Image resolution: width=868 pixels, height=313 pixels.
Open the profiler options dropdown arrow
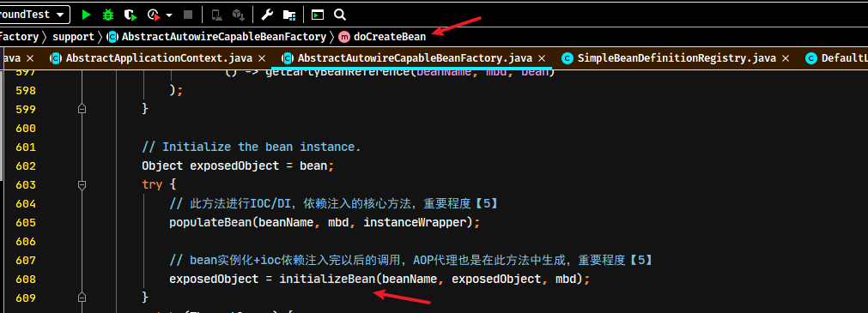coord(169,15)
